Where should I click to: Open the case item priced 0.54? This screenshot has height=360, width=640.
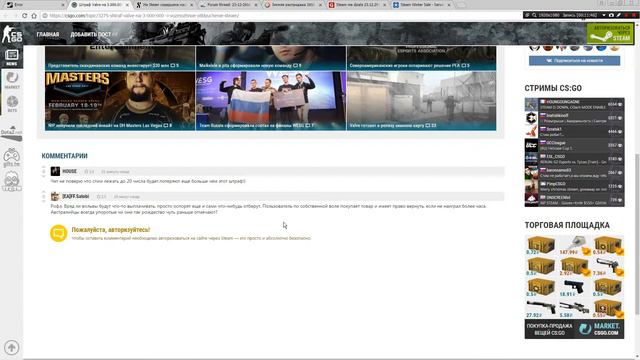609,245
